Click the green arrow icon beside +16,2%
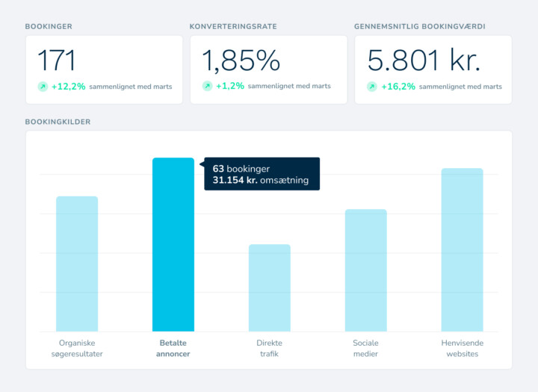538x392 pixels. click(372, 87)
